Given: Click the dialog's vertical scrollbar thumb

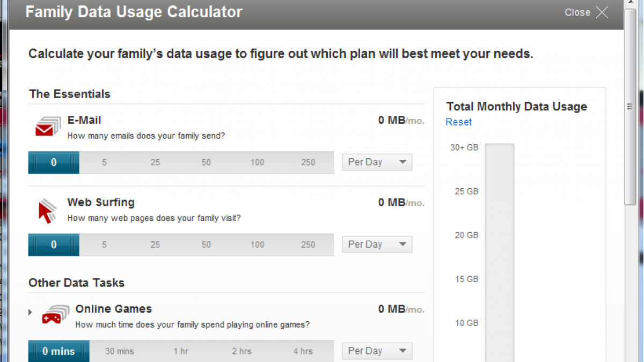Looking at the screenshot, I should click(630, 107).
